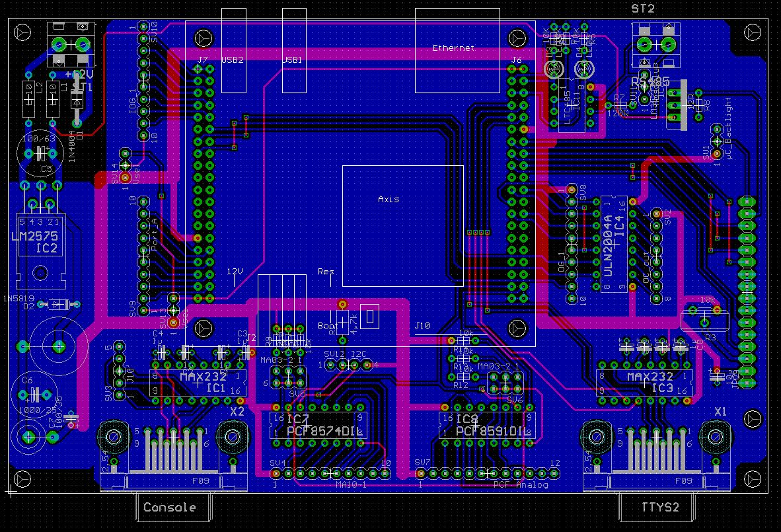Image resolution: width=781 pixels, height=532 pixels.
Task: Click the 120R resistor value
Action: click(618, 114)
